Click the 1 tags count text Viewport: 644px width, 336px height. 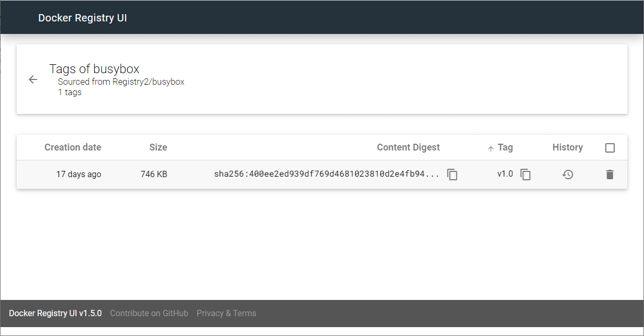70,92
